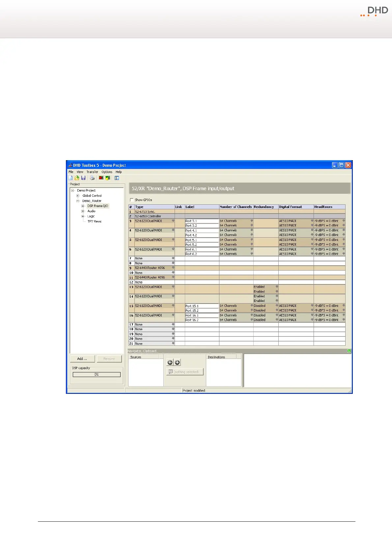Click the Type column header
The height and width of the screenshot is (555, 392).
(154, 207)
